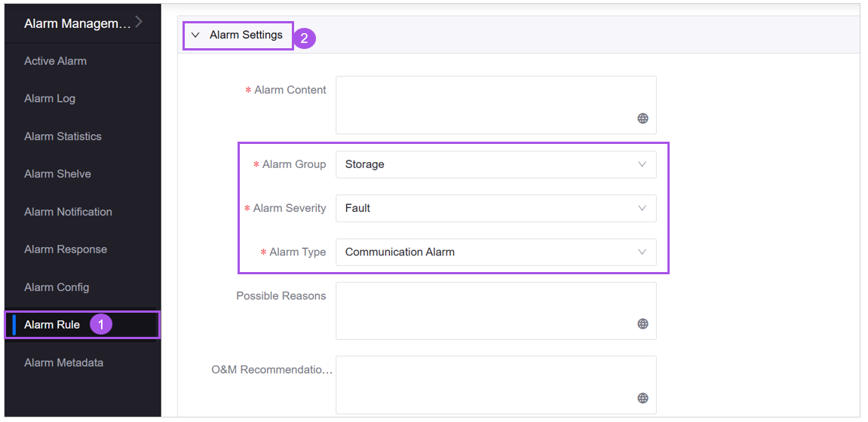868x422 pixels.
Task: Open the Alarm Severity dropdown
Action: click(x=495, y=208)
